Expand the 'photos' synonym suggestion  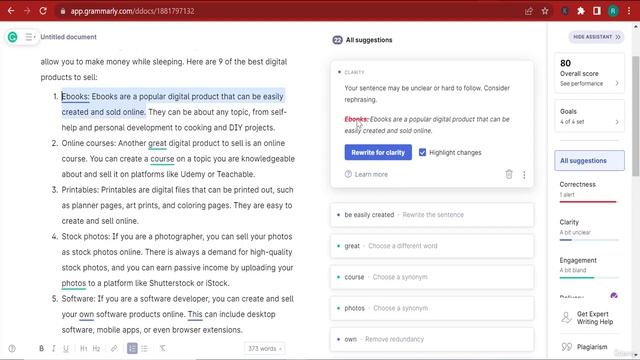(x=432, y=308)
